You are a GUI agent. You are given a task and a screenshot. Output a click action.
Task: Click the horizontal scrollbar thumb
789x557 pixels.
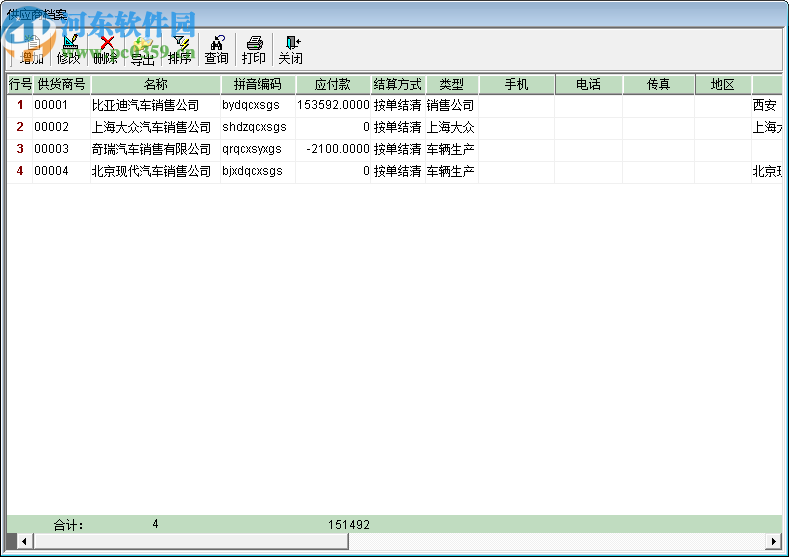click(191, 542)
